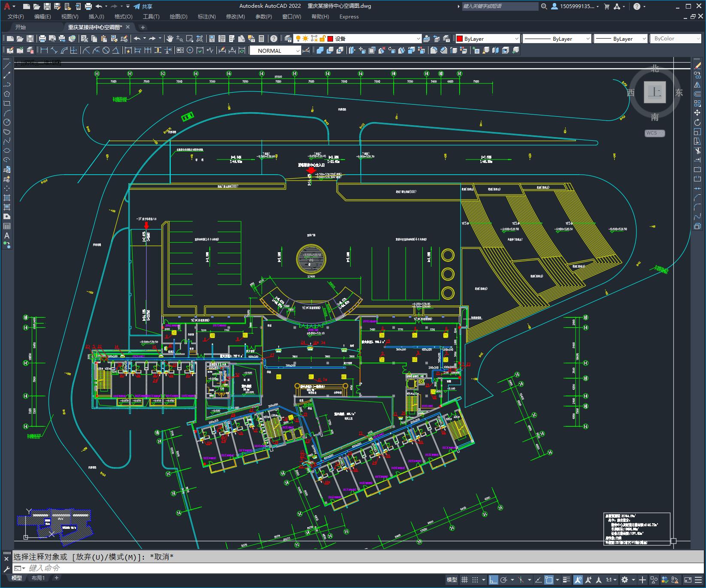This screenshot has height=588, width=706.
Task: Click the Save icon in quick access toolbar
Action: pyautogui.click(x=47, y=6)
